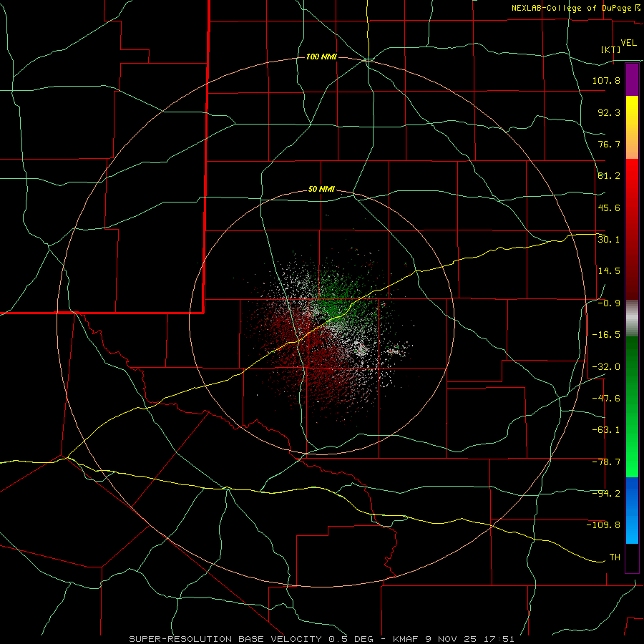Click the blue segment of velocity color bar
Screen dimensions: 644x644
tap(632, 510)
